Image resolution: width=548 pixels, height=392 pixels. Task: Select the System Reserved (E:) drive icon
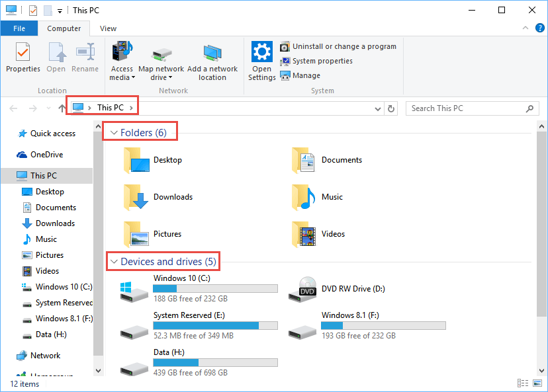[x=134, y=332]
